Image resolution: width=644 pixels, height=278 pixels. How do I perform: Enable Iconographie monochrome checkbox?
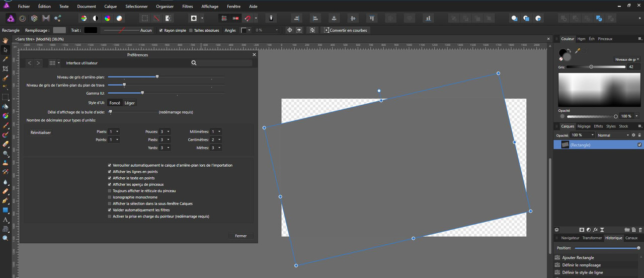point(110,197)
